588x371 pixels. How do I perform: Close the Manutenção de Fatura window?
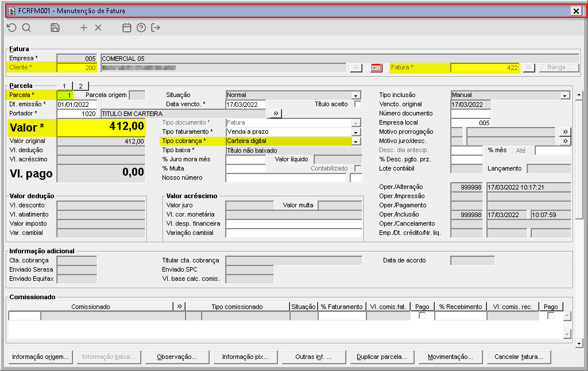576,11
